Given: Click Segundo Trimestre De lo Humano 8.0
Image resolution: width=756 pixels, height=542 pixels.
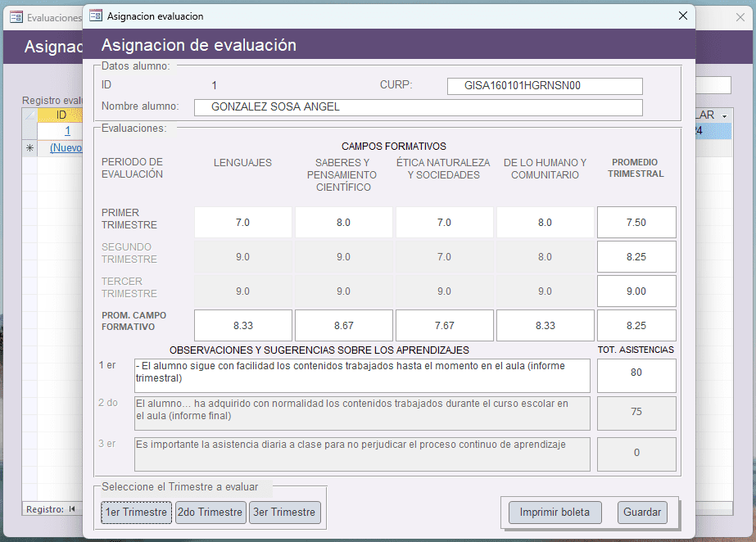Looking at the screenshot, I should click(545, 257).
